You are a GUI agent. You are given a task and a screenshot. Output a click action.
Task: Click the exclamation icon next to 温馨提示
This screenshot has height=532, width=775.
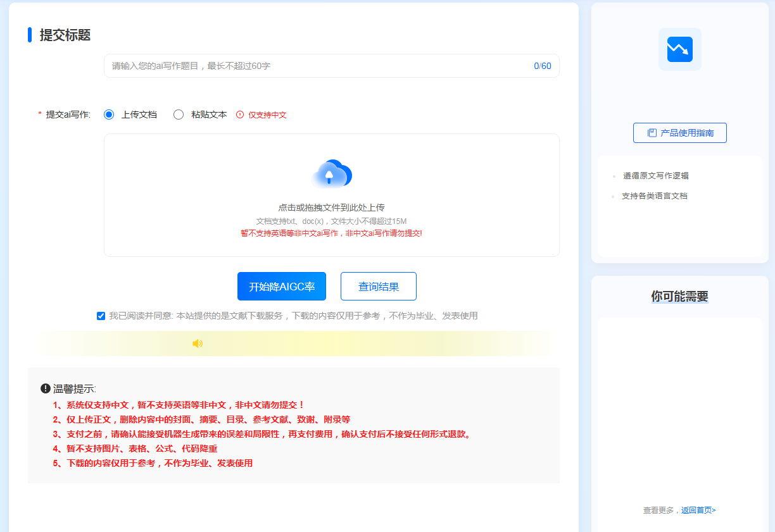[x=46, y=388]
